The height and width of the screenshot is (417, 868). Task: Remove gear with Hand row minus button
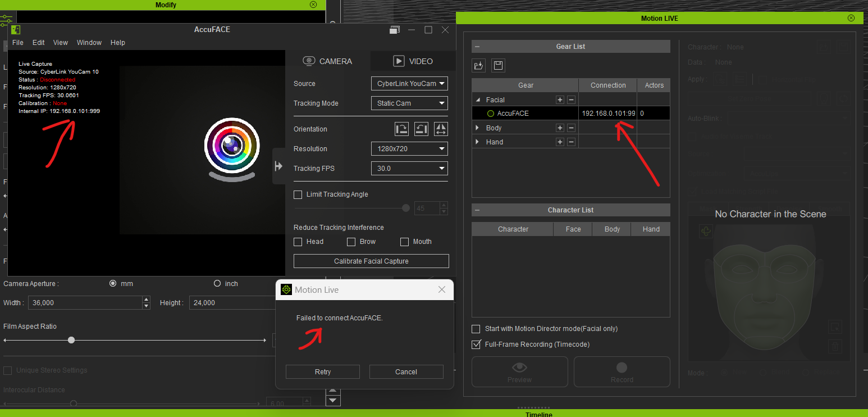click(x=571, y=142)
